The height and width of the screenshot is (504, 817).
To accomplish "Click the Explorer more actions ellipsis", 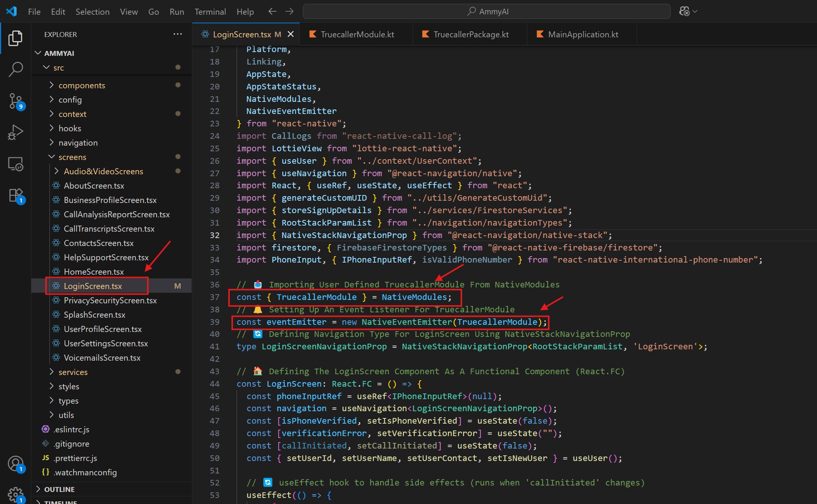I will coord(178,34).
